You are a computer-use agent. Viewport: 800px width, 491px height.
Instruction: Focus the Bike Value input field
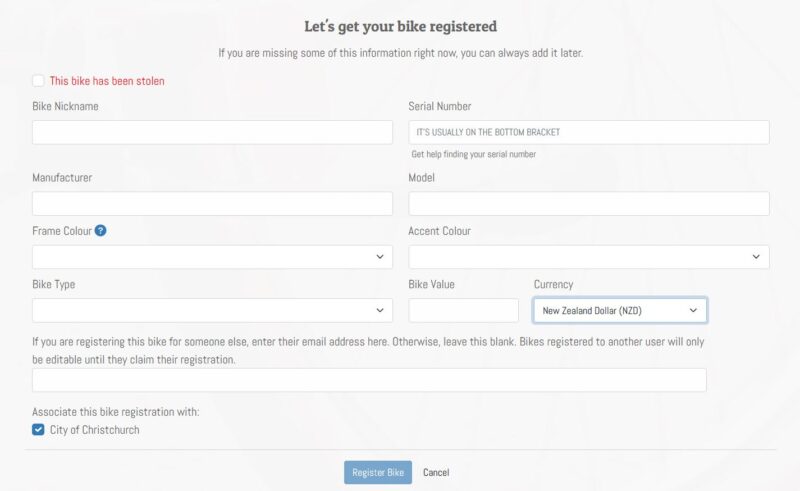coord(463,310)
